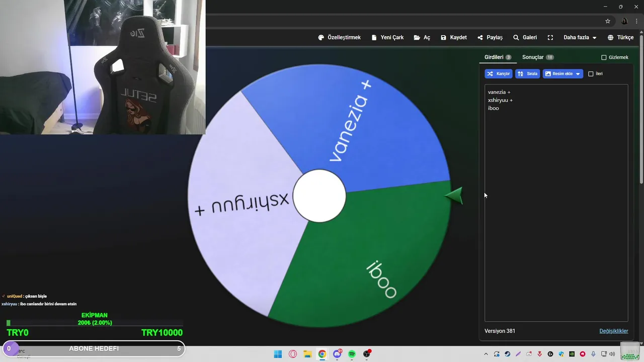Viewport: 644px width, 362px height.
Task: Share the wheel via Paylaş
Action: click(x=490, y=38)
